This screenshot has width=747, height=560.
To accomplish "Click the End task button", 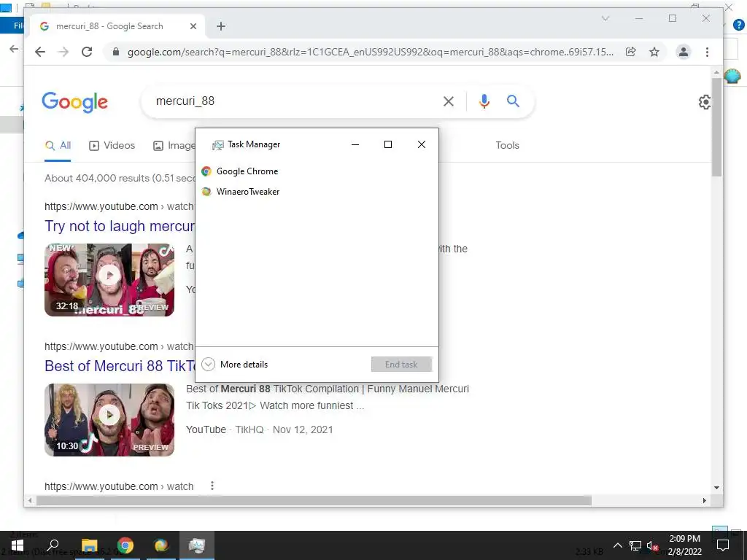I will [402, 365].
